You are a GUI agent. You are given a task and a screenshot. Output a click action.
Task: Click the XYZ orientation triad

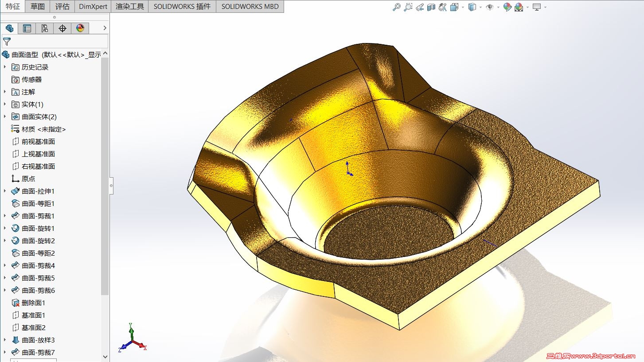point(132,338)
